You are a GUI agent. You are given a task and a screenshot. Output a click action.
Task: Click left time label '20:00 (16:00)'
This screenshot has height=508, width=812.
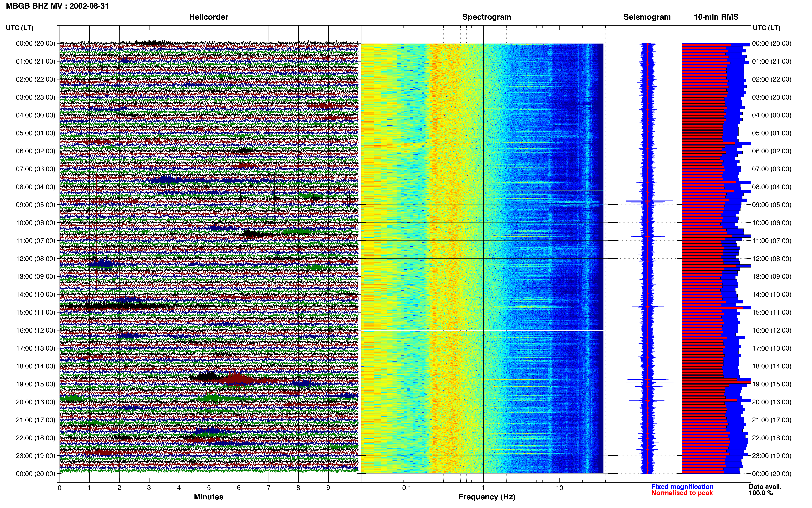click(x=36, y=402)
